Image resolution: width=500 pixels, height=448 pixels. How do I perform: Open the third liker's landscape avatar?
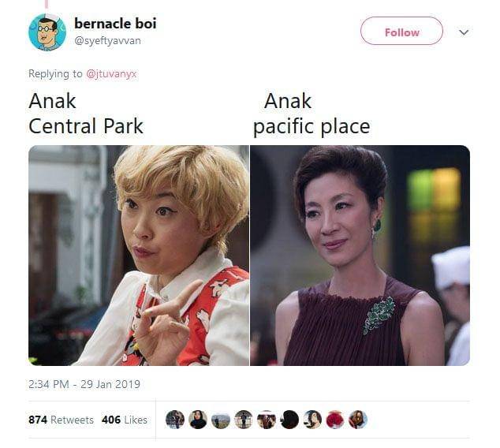221,420
